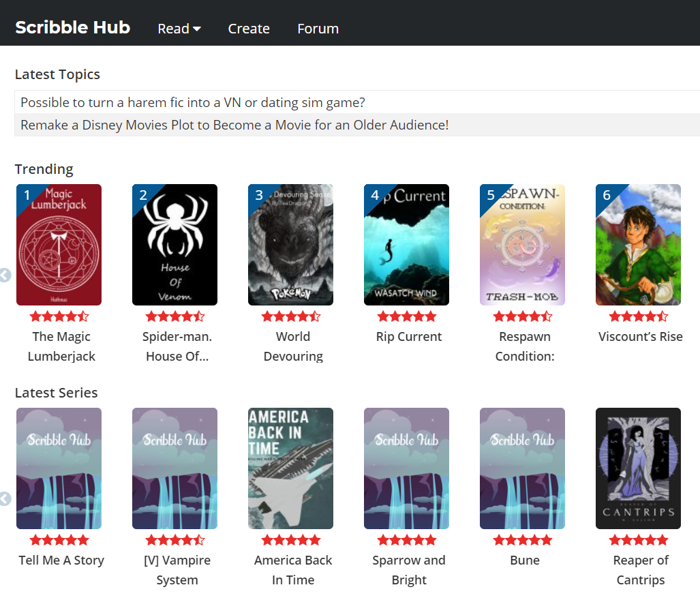
Task: Expand the Read dropdown menu
Action: point(179,29)
